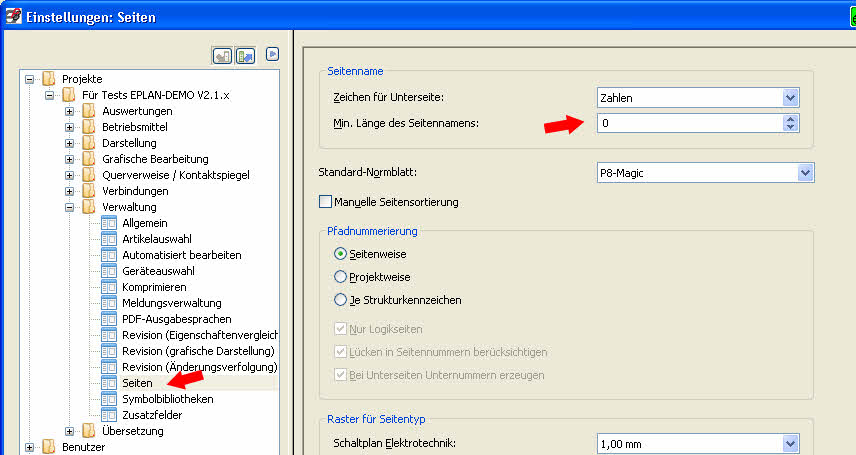This screenshot has height=455, width=856.
Task: Click the settings page icon beside Geräteauswahl
Action: pos(109,271)
